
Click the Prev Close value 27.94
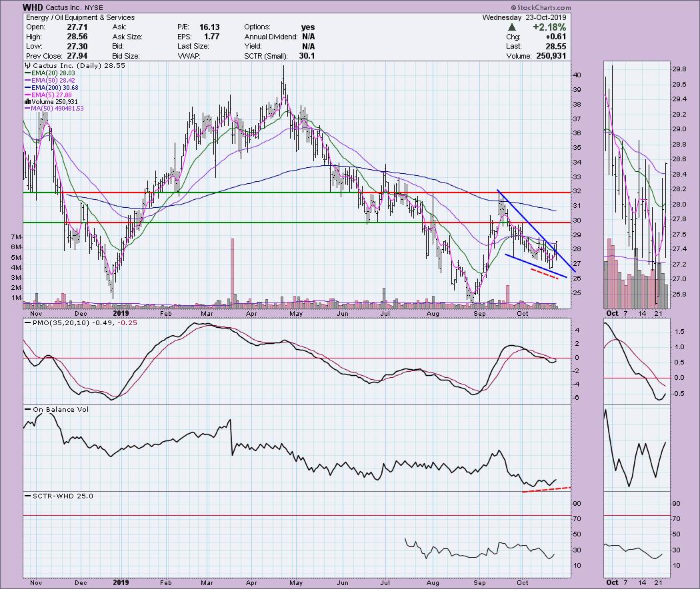[77, 56]
